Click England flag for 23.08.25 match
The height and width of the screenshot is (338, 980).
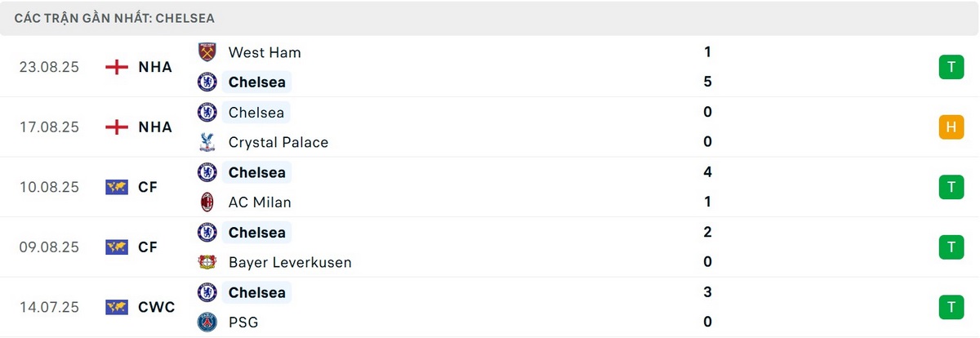coord(118,67)
